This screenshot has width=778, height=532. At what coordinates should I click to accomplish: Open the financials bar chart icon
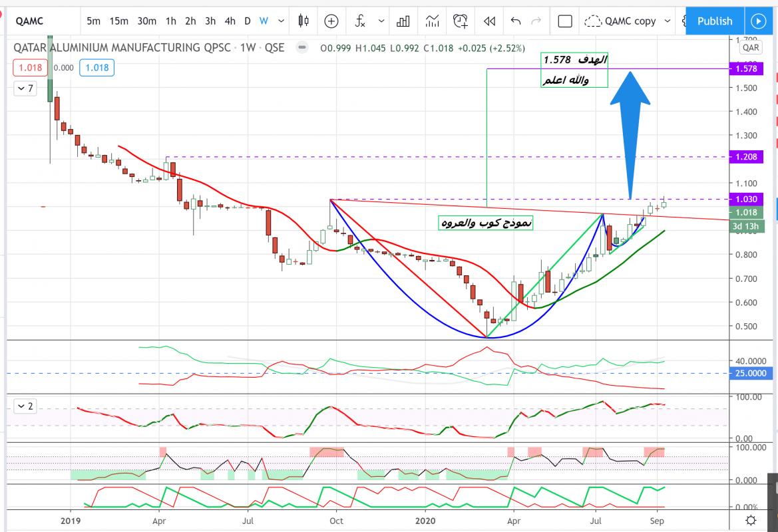coord(403,21)
